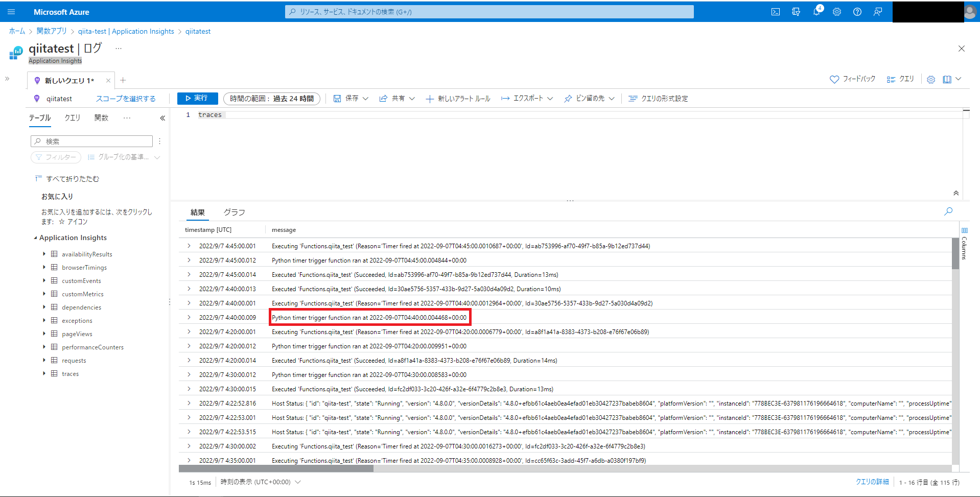Open the クエリ queries panel button

pyautogui.click(x=900, y=79)
